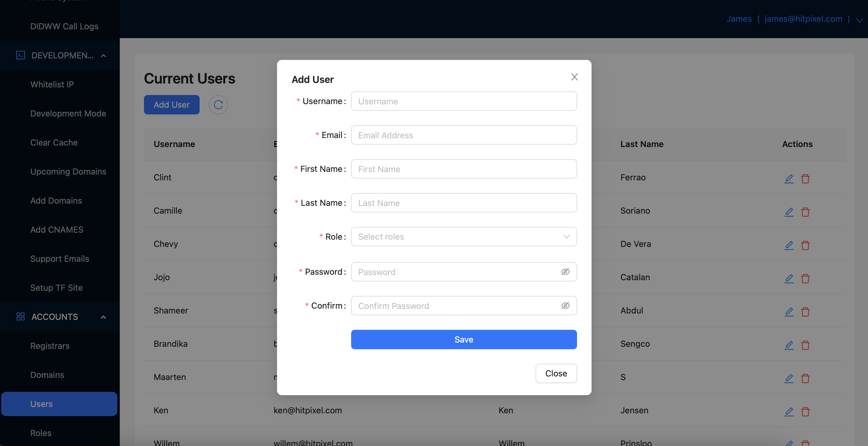Click Username input field in Add User
Screen dimensions: 868x446
464,101
